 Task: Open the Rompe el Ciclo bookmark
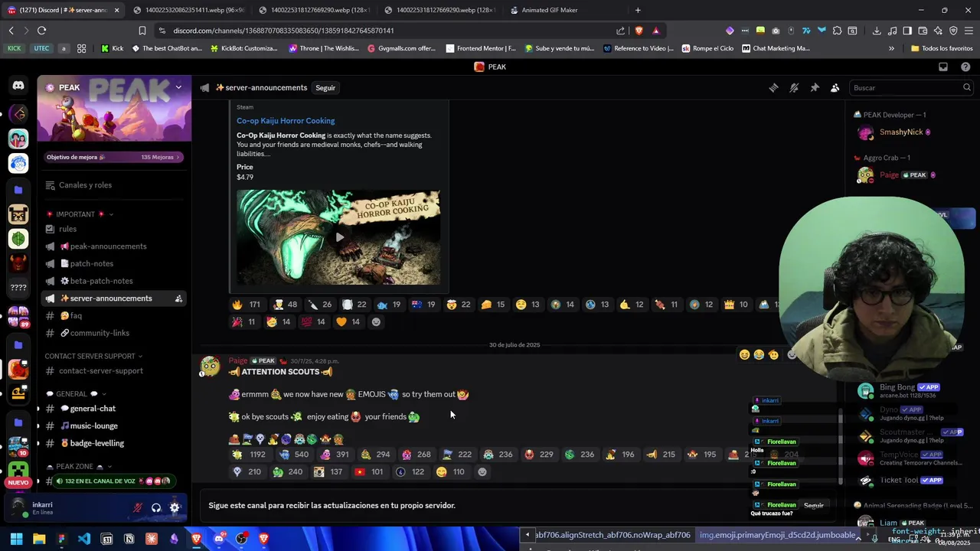tap(706, 48)
